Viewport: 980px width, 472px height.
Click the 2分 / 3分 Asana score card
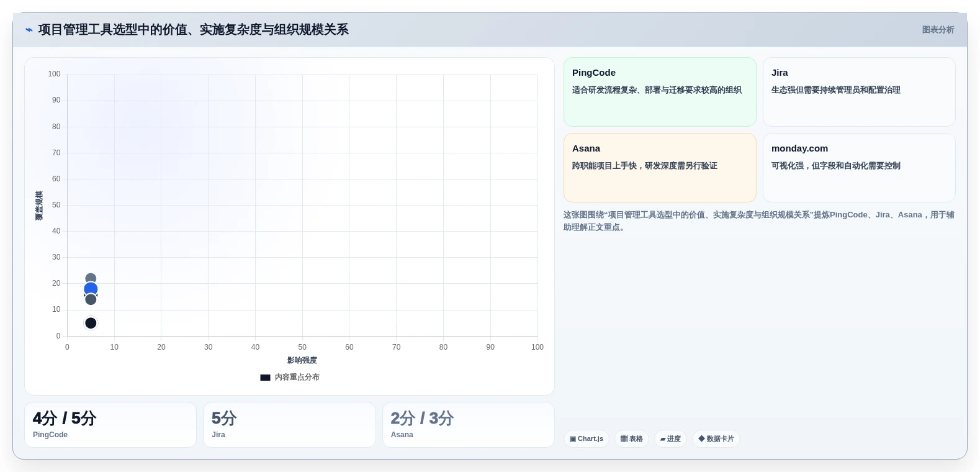(x=469, y=425)
